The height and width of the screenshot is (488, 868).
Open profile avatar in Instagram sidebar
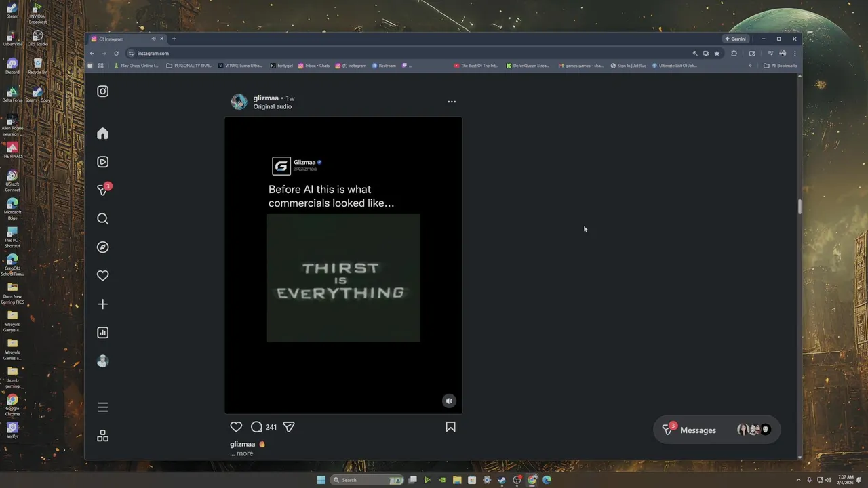(102, 361)
